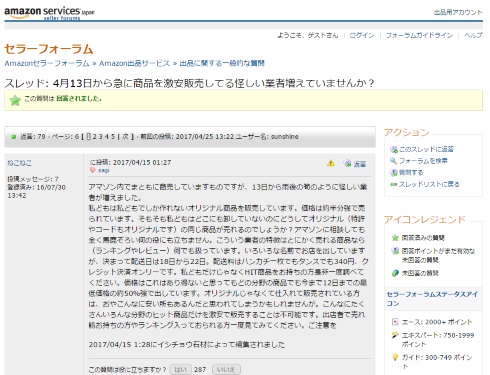Open このスレッドに返信 action
This screenshot has width=490, height=375.
(x=426, y=149)
